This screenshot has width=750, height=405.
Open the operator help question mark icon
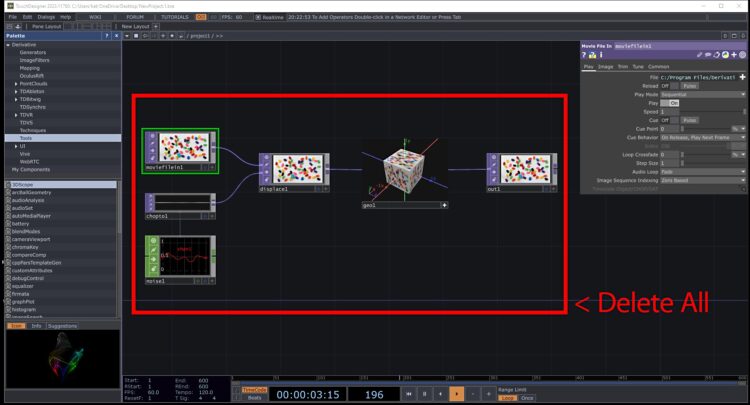tap(584, 55)
